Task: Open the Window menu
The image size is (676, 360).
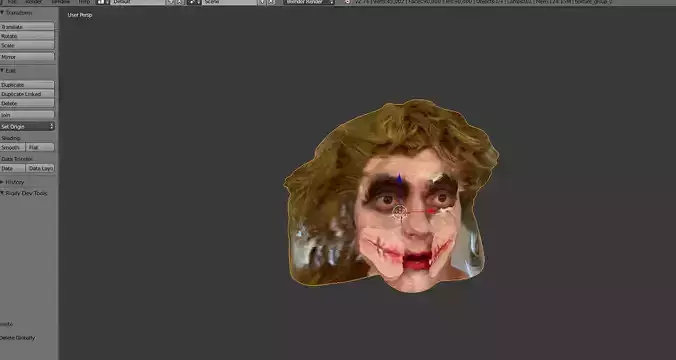Action: coord(60,2)
